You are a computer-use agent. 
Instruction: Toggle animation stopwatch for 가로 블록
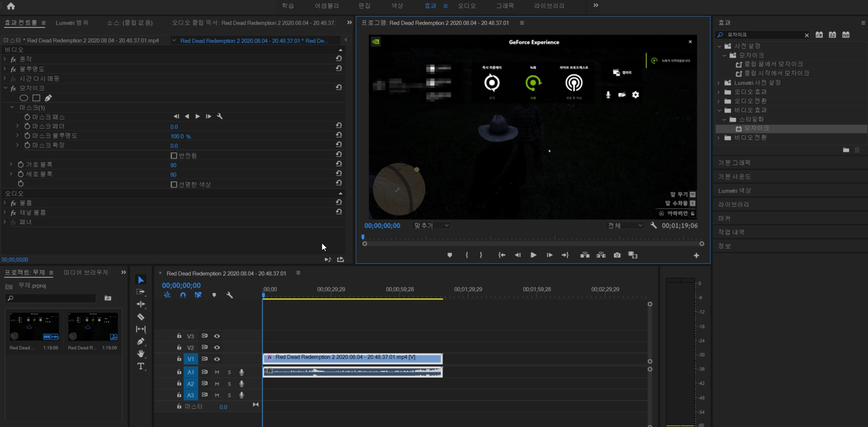click(x=21, y=165)
